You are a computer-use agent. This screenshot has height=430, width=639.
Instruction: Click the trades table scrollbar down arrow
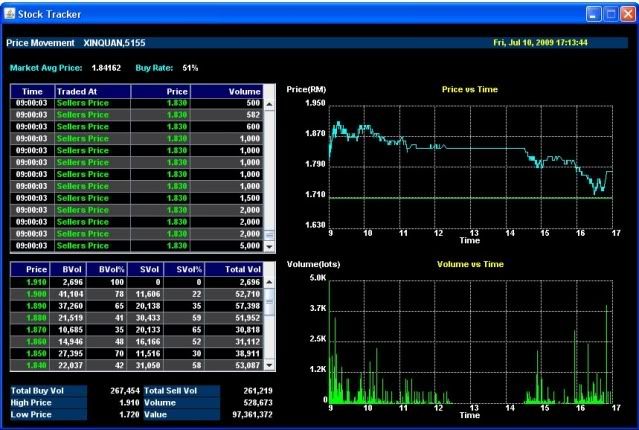pos(268,245)
